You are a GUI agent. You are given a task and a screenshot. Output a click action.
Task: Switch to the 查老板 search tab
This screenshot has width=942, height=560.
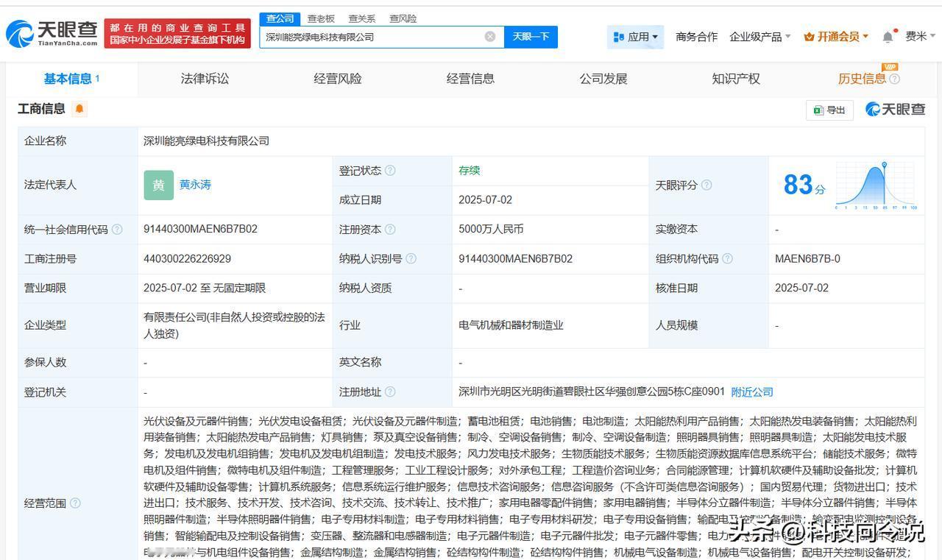pyautogui.click(x=321, y=18)
